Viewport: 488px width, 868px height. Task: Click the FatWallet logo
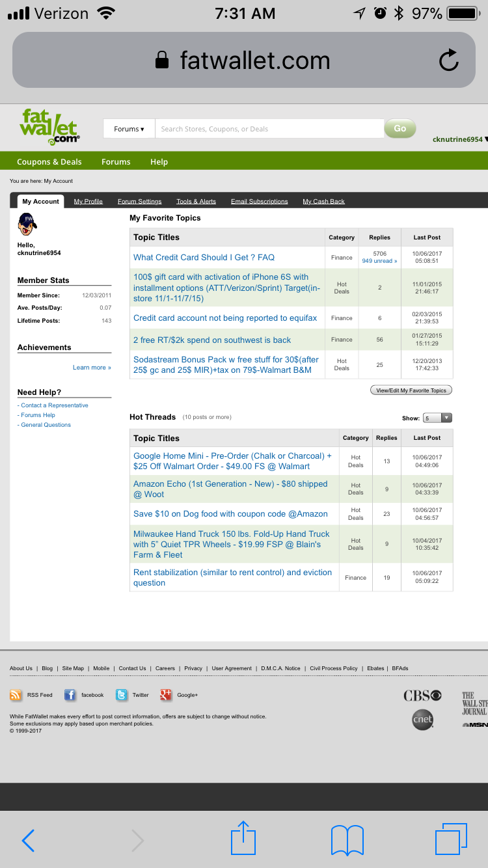click(49, 126)
